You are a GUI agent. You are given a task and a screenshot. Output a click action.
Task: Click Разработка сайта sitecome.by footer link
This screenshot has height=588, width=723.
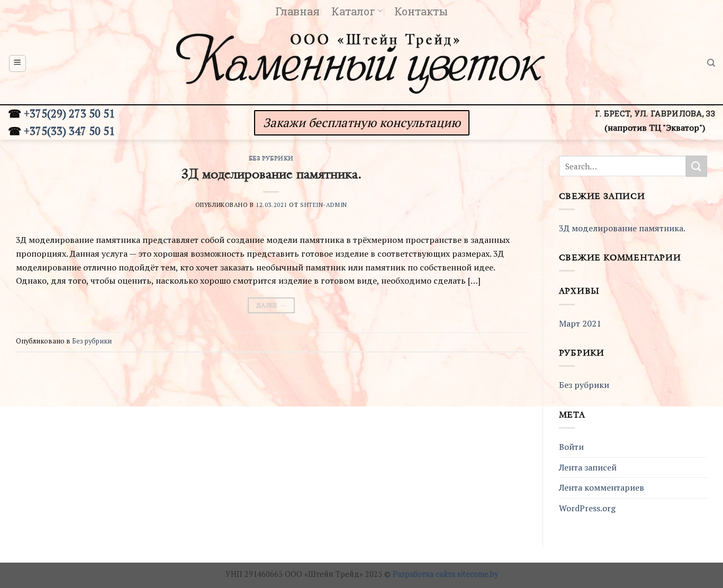click(x=445, y=574)
